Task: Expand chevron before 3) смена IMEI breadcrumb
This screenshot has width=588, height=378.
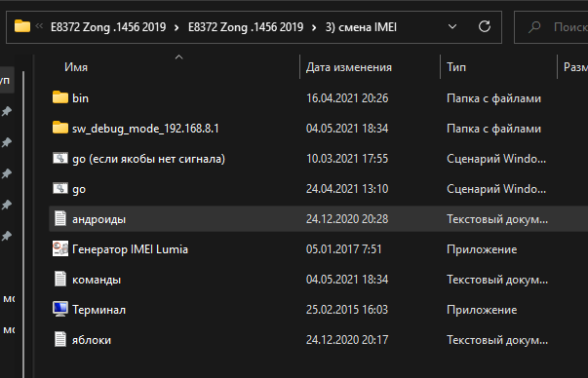Action: click(x=314, y=27)
